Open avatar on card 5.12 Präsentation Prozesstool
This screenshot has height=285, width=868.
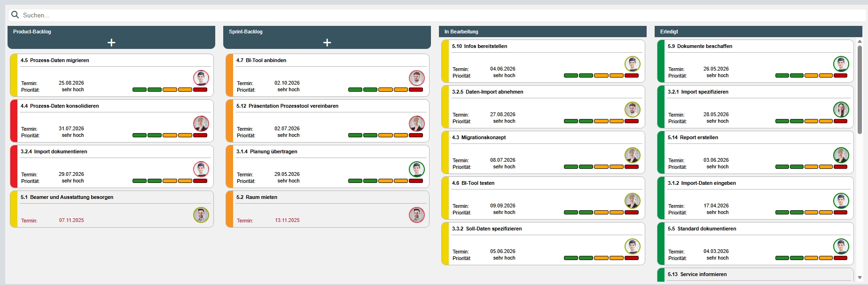[417, 124]
